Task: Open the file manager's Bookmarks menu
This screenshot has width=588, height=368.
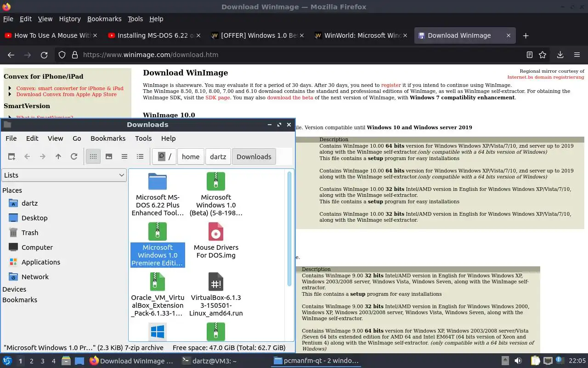Action: [x=108, y=138]
